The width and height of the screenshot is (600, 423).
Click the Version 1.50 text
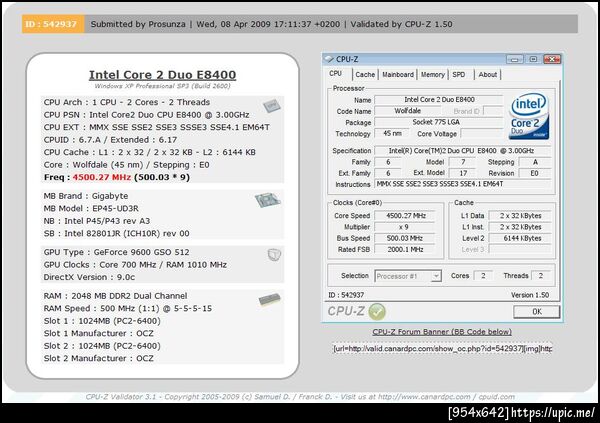click(x=530, y=295)
